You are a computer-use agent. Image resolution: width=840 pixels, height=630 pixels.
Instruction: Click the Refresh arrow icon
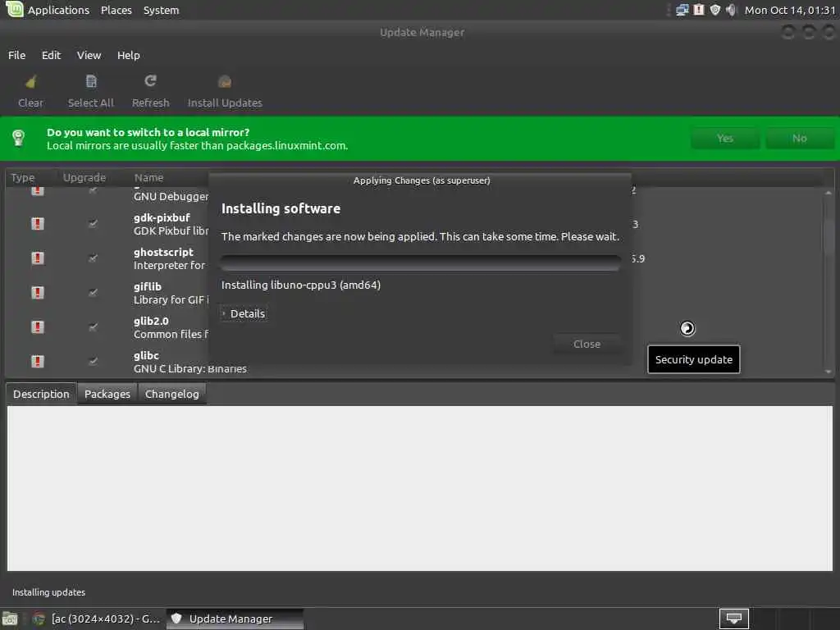pos(151,81)
